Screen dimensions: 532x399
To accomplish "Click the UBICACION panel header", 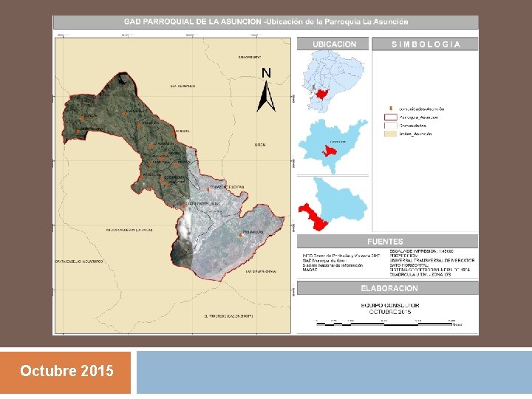I will 332,44.
